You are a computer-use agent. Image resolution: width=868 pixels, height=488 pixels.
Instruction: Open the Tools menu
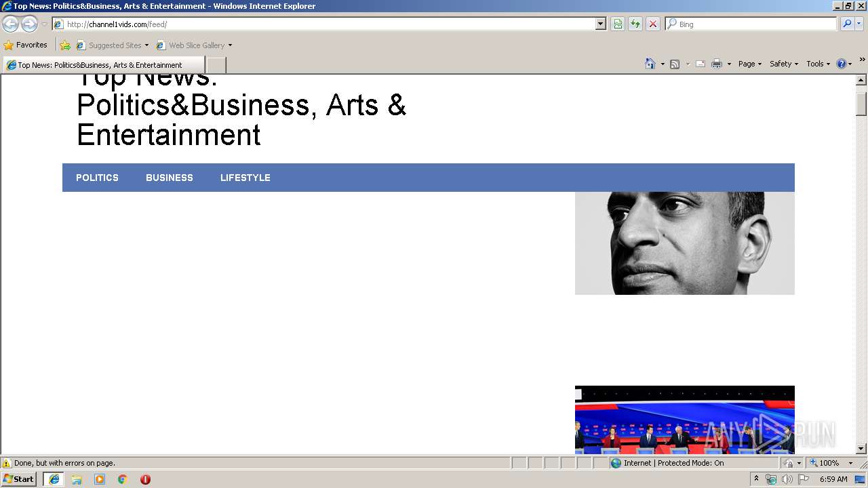818,64
